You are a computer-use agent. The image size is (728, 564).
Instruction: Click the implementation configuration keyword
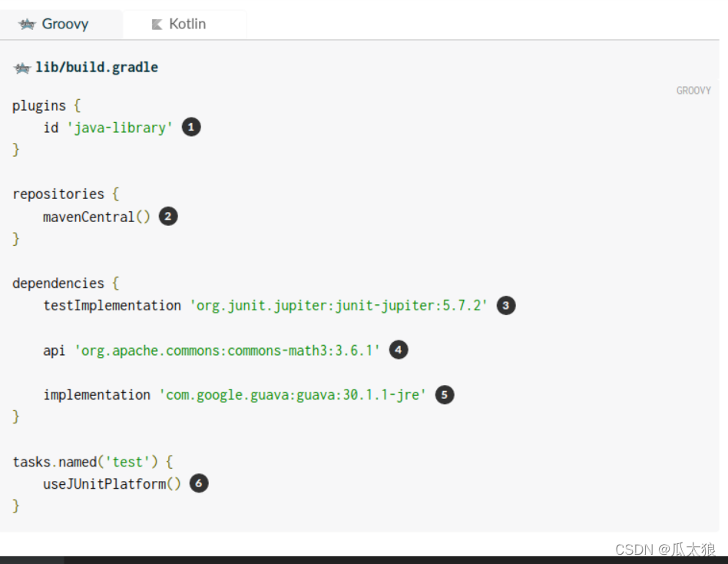97,395
